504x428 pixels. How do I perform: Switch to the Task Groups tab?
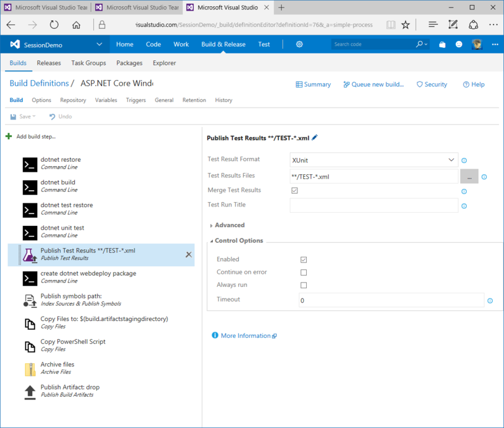click(x=89, y=63)
